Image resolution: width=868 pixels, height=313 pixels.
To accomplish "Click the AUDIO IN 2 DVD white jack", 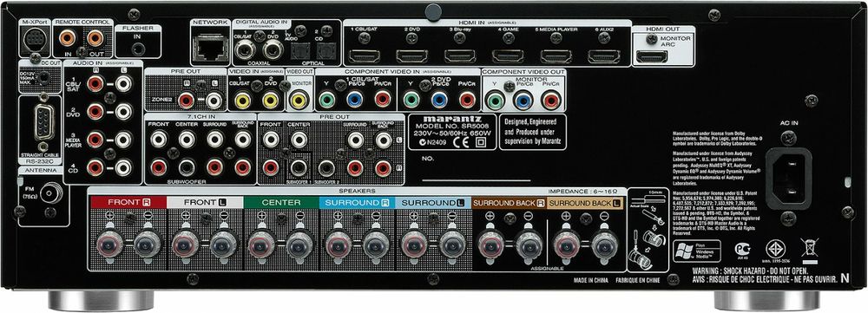I will (x=123, y=112).
